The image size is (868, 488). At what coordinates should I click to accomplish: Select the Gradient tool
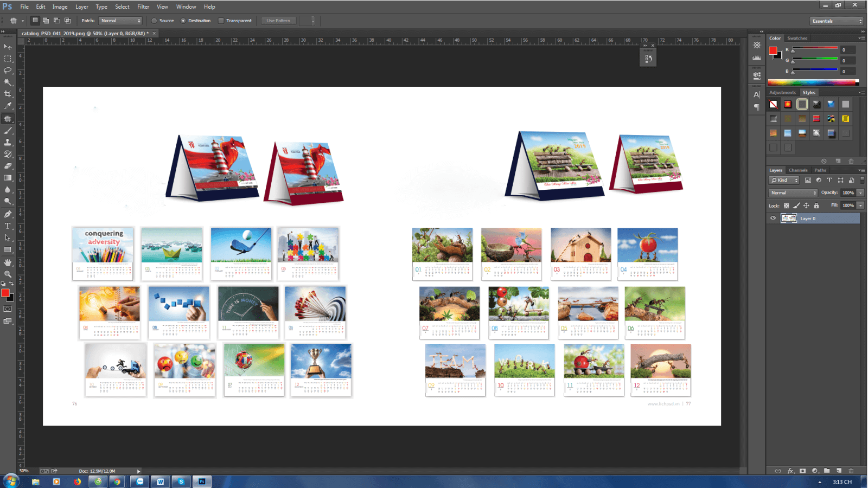(8, 178)
